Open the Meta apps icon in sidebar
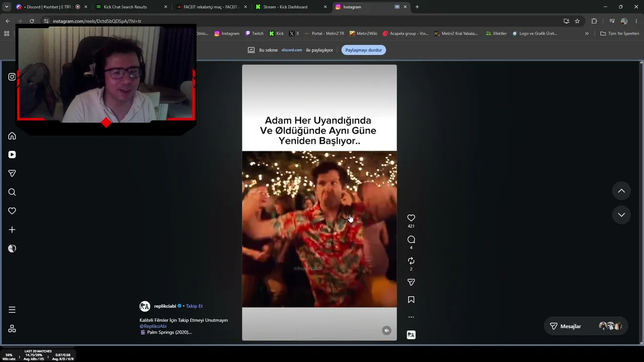This screenshot has width=644, height=362. click(x=12, y=329)
